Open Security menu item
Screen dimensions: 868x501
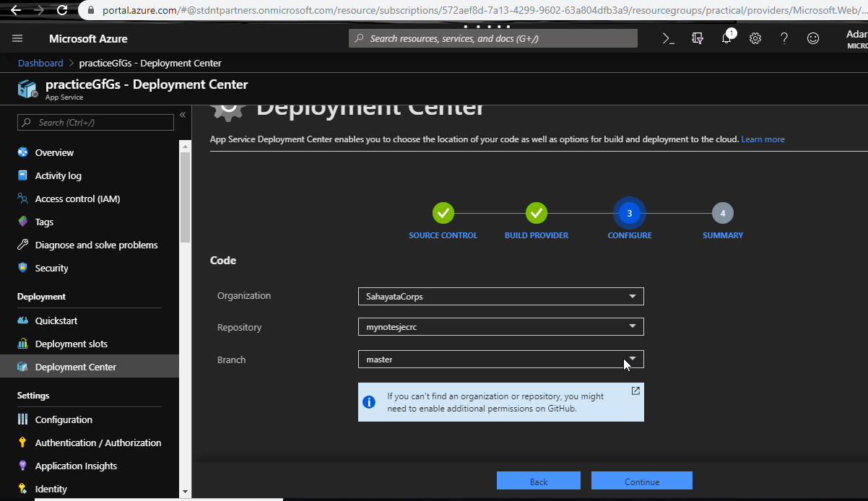click(x=51, y=268)
